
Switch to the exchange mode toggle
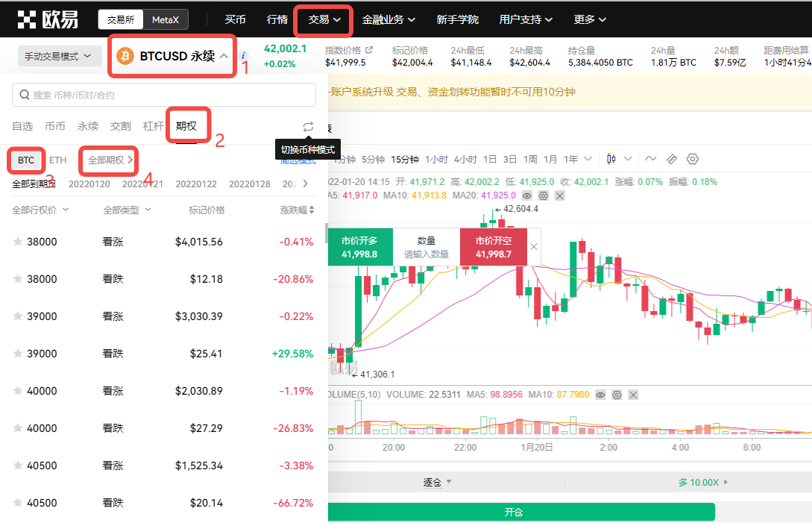pyautogui.click(x=121, y=19)
